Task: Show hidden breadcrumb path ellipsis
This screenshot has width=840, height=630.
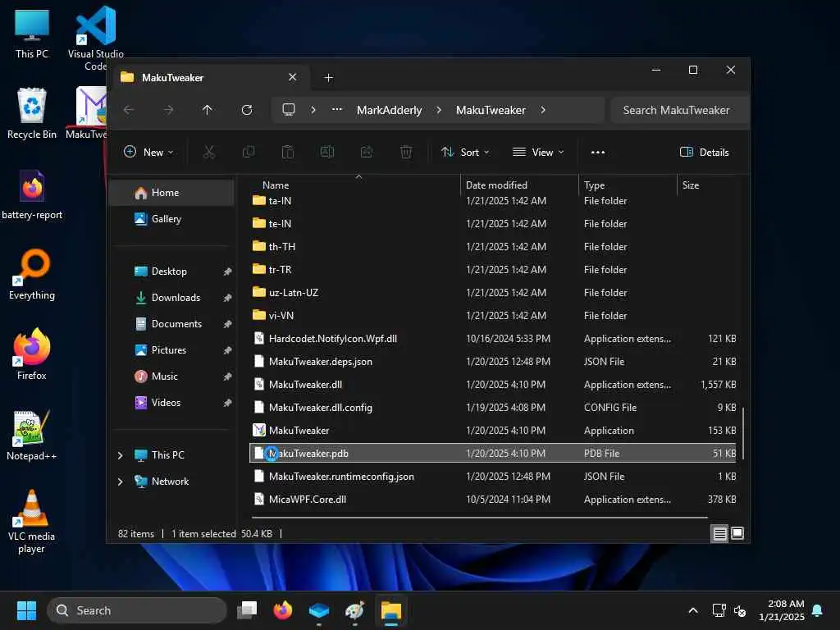Action: (337, 110)
